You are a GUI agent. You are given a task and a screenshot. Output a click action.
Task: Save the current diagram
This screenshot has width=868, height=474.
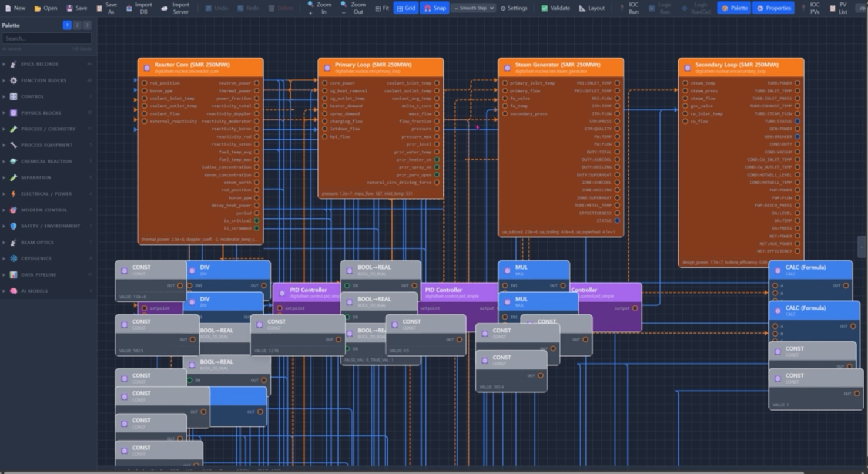click(77, 8)
